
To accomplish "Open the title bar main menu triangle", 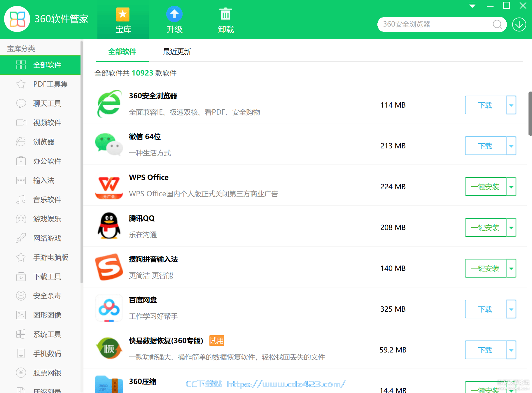I will click(x=472, y=6).
